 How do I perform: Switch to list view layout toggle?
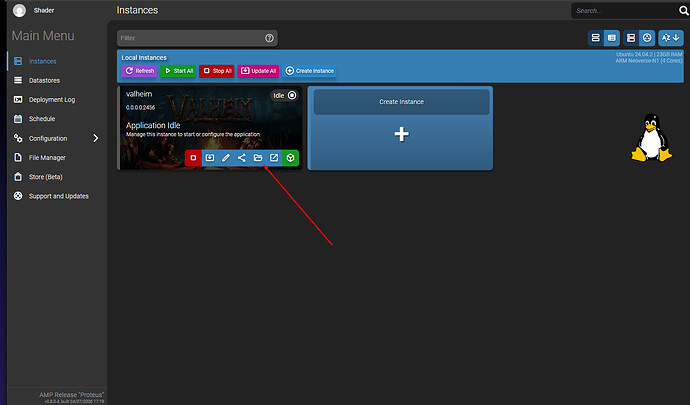click(x=596, y=38)
